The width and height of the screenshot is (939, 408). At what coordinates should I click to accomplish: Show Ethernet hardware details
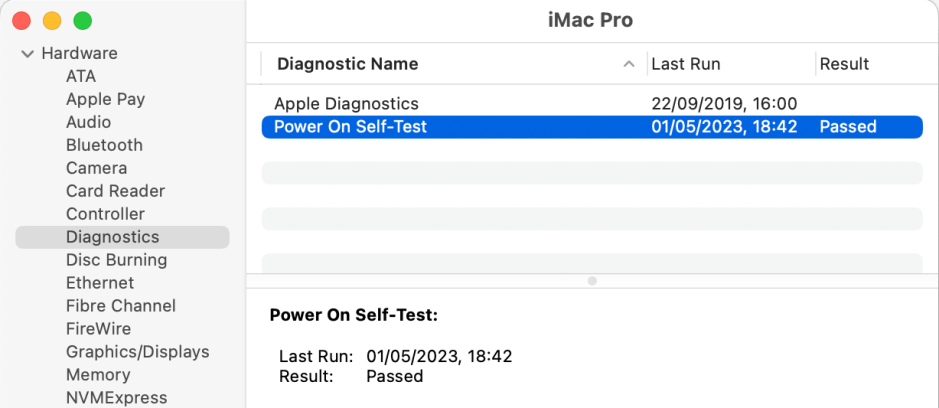click(100, 283)
